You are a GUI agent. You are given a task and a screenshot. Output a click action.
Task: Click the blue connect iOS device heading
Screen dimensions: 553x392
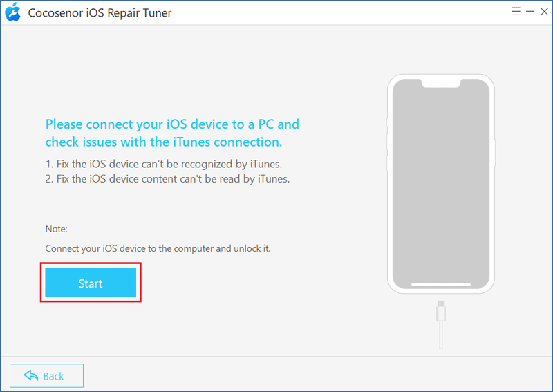point(172,133)
